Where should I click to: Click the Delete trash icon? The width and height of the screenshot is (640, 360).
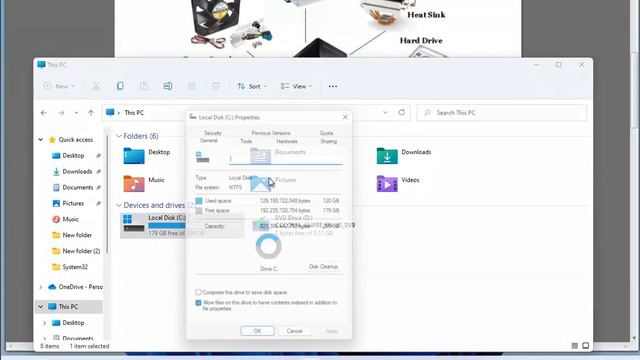(x=216, y=86)
